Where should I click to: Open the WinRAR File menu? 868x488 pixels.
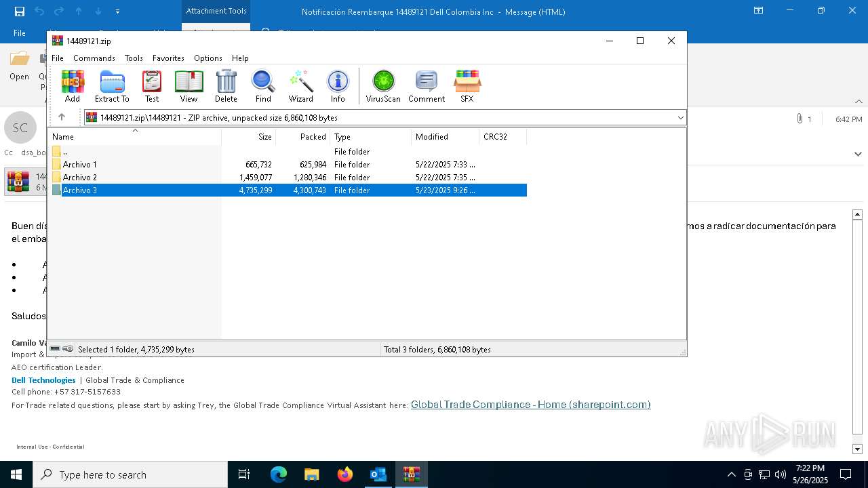[58, 58]
